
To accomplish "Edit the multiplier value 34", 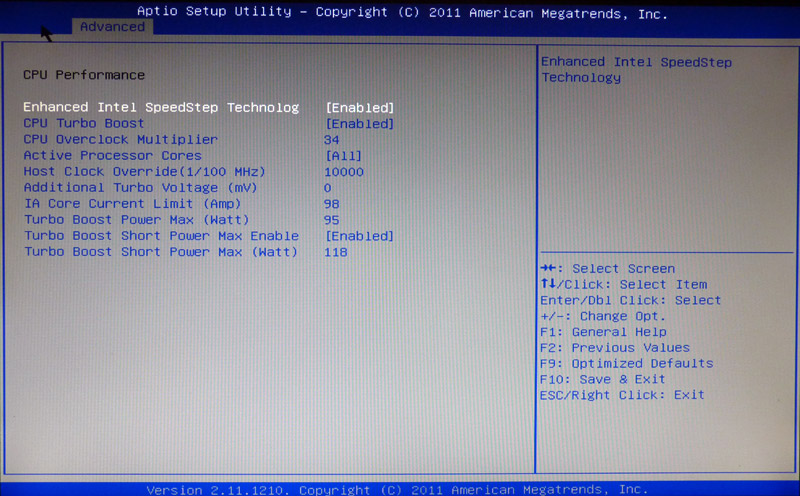I will 331,140.
